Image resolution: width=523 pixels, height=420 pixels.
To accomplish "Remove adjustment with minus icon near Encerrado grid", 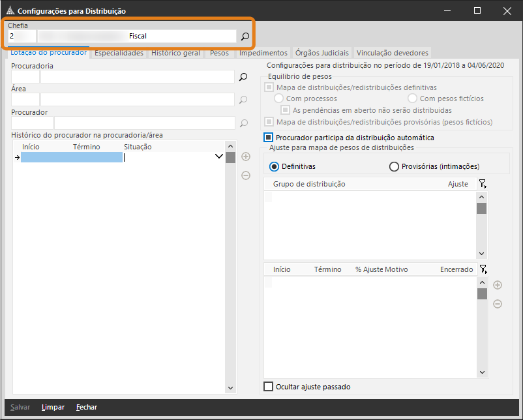I will [497, 304].
